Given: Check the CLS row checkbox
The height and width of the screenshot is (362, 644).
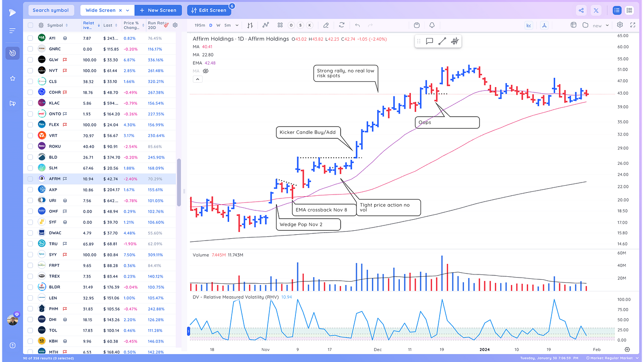Looking at the screenshot, I should click(30, 81).
